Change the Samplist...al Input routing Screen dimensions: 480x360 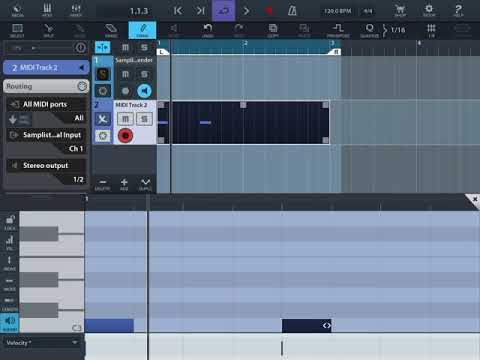click(46, 135)
